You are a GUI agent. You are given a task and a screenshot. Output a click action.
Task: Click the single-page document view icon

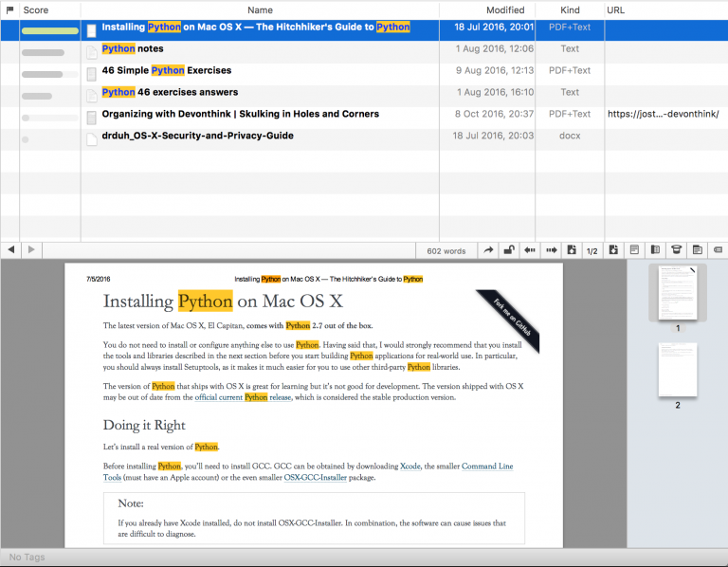coord(634,250)
